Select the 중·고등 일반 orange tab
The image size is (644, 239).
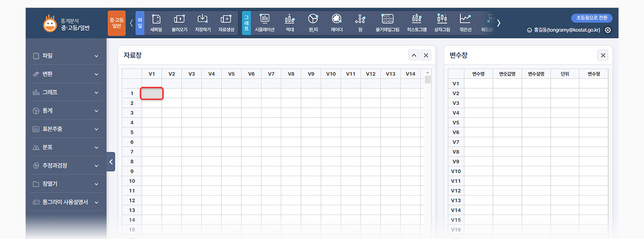pyautogui.click(x=116, y=23)
